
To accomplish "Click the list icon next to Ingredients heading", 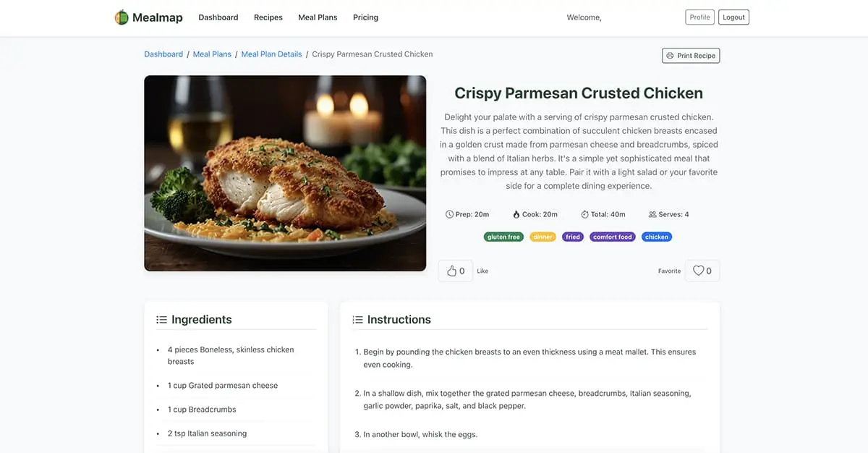I will pos(161,319).
